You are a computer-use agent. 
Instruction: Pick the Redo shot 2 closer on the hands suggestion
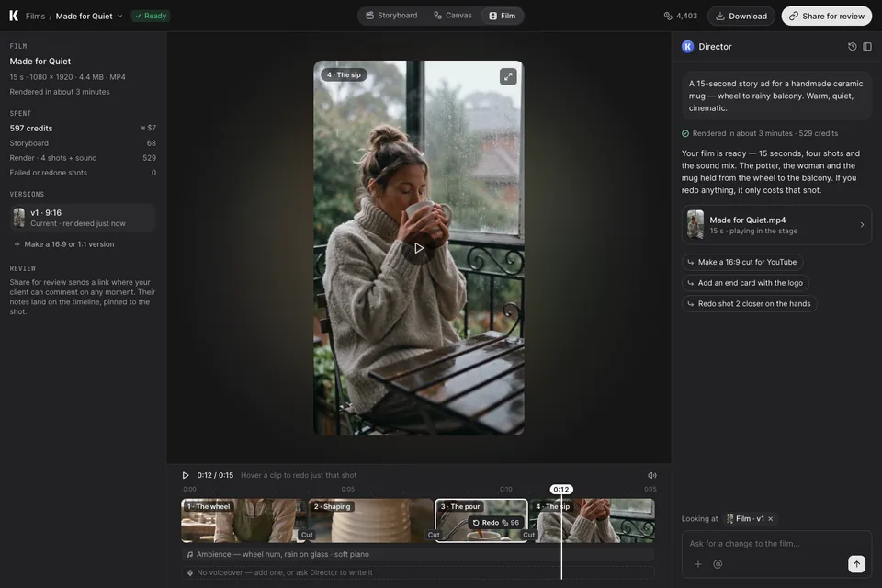click(750, 304)
